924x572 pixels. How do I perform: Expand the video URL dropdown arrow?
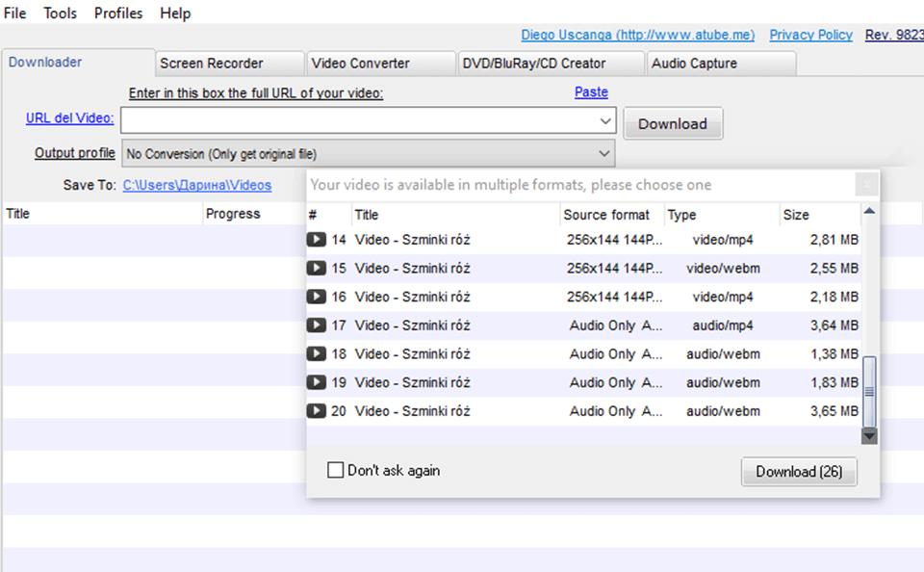pyautogui.click(x=605, y=120)
